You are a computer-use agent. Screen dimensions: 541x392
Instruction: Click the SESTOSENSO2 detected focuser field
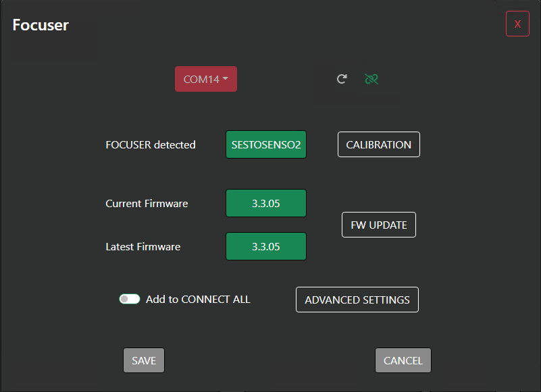pos(266,144)
